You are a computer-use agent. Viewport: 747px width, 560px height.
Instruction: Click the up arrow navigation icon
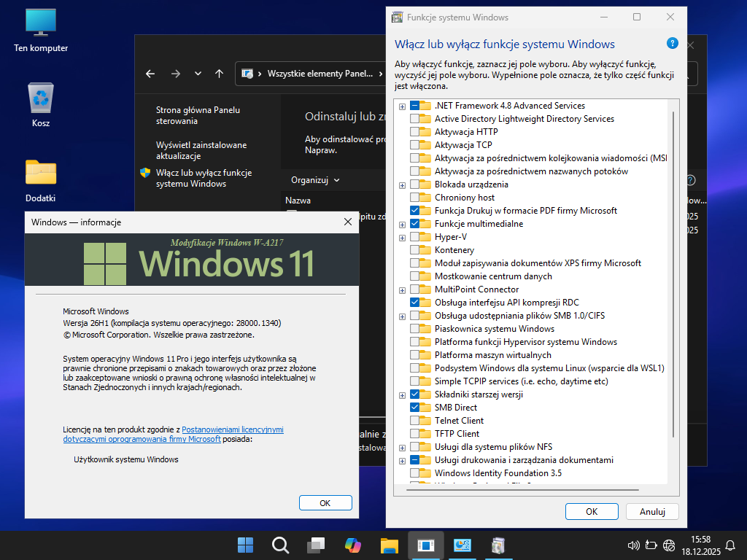pyautogui.click(x=219, y=74)
